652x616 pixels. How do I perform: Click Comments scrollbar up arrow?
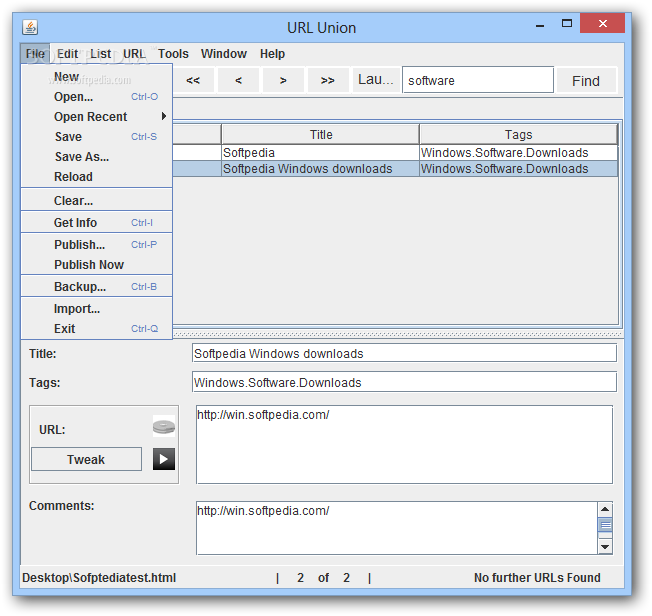(x=605, y=509)
